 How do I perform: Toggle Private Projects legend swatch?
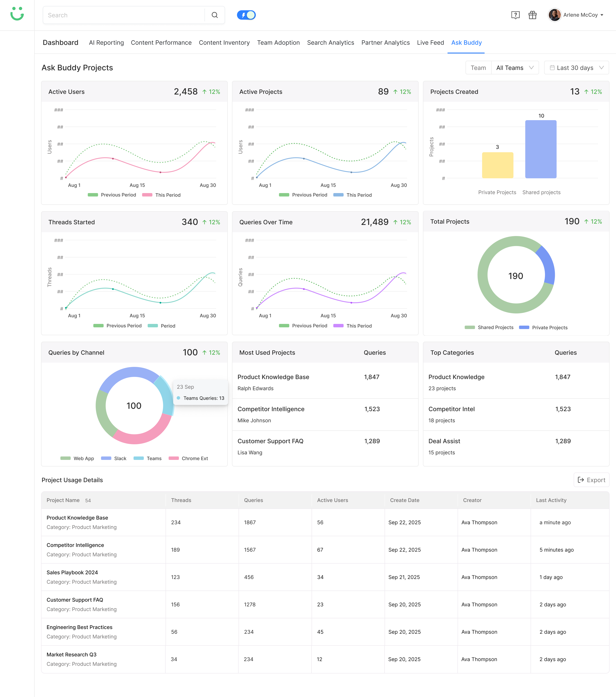click(524, 327)
